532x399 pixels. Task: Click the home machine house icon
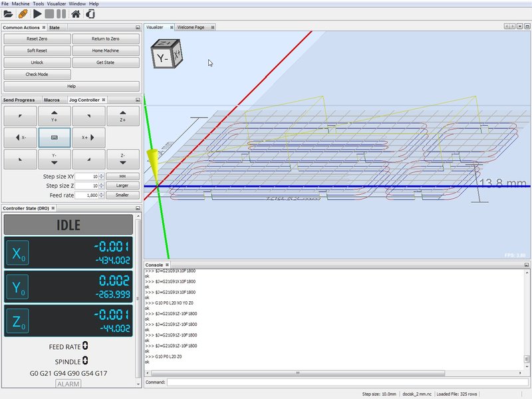(76, 14)
